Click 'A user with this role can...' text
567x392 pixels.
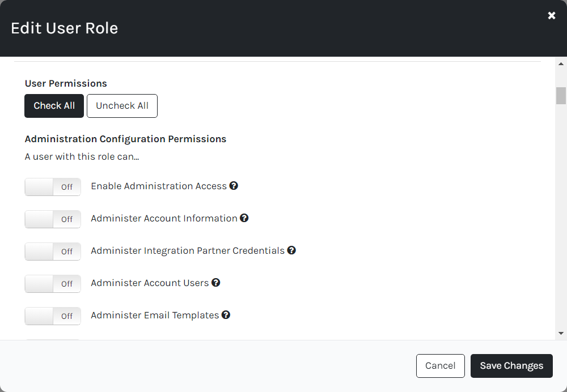point(82,157)
